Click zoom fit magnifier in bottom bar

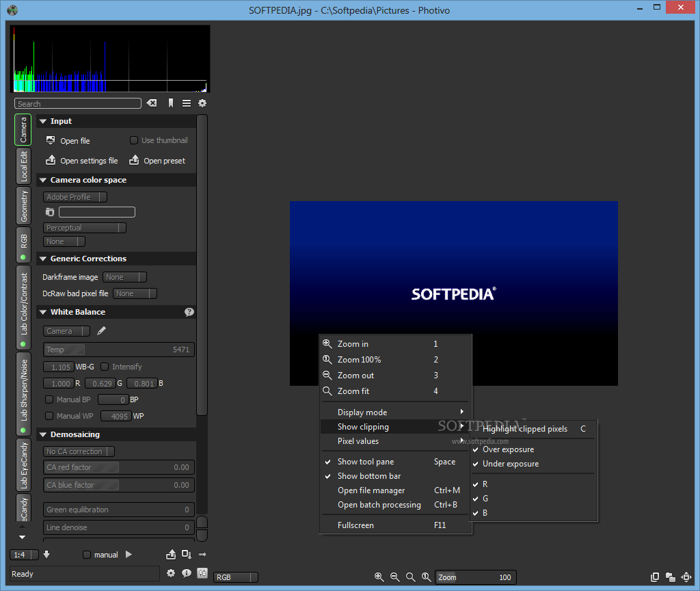tap(410, 577)
